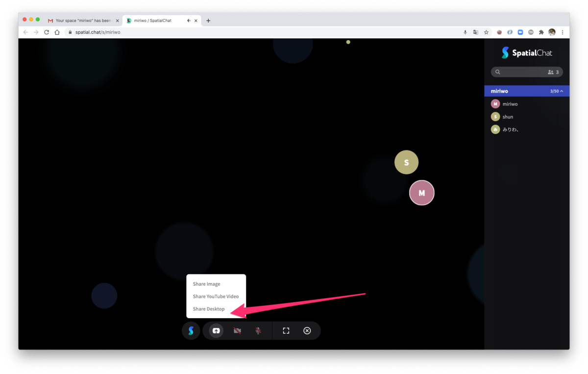588x374 pixels.
Task: Click みりわ、's avatar icon in list
Action: coord(495,129)
